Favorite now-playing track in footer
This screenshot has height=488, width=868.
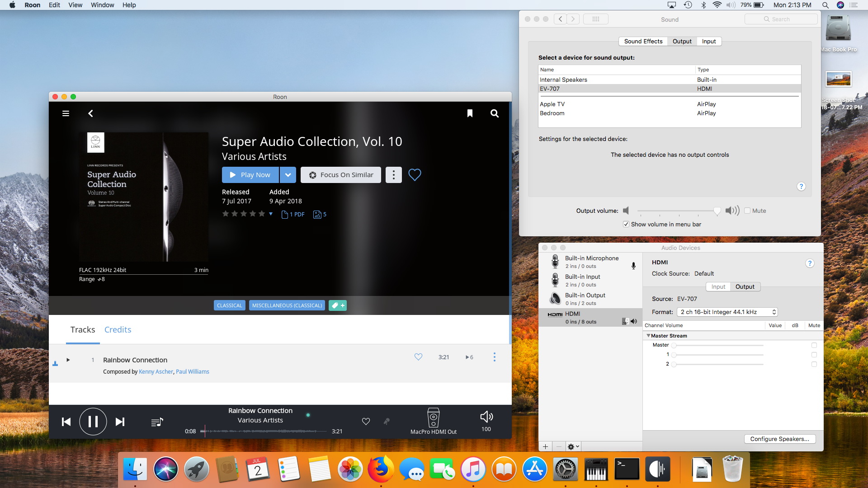tap(366, 421)
